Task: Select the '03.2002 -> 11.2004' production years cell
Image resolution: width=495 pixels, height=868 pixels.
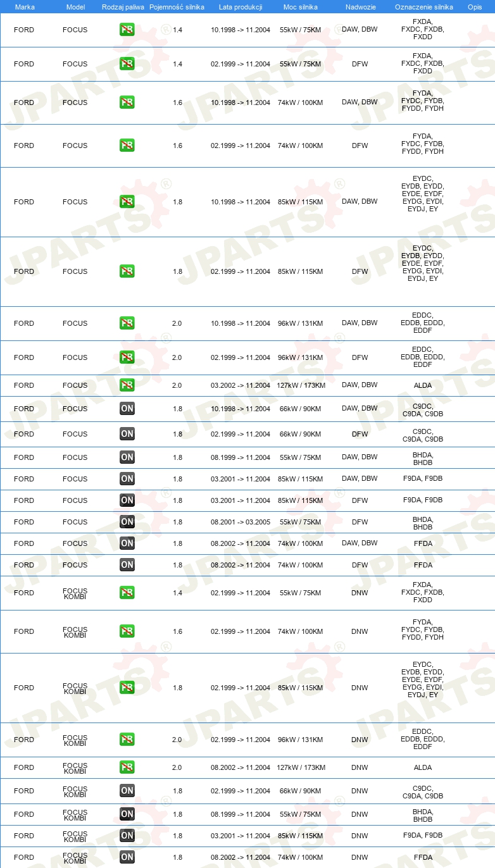Action: (241, 385)
